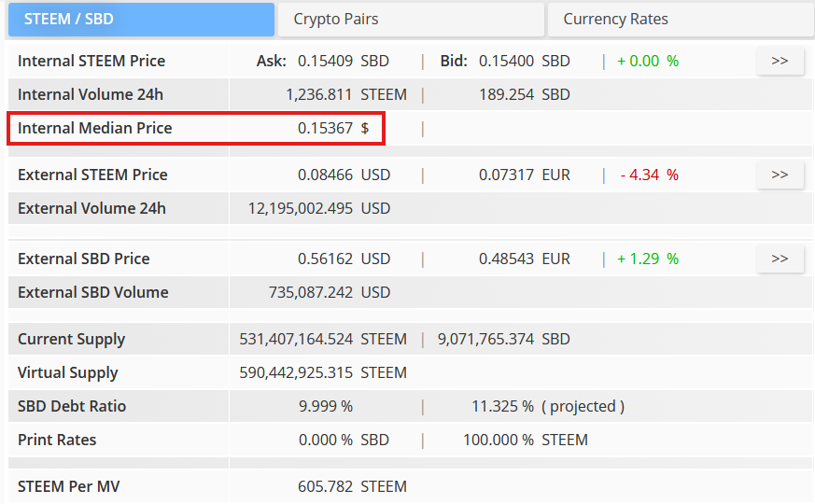
Task: Click the >> button for External STEEM Price
Action: 780,175
